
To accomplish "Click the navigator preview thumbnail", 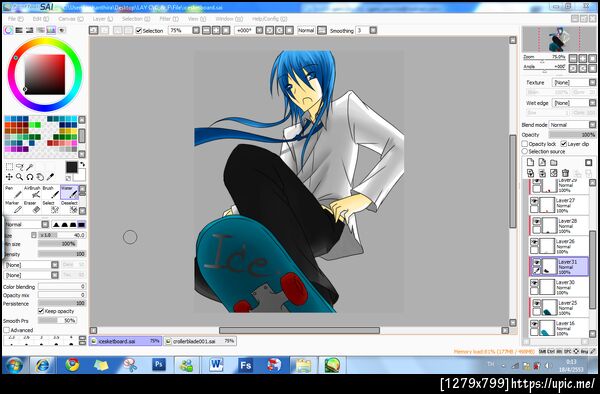I will (x=559, y=39).
